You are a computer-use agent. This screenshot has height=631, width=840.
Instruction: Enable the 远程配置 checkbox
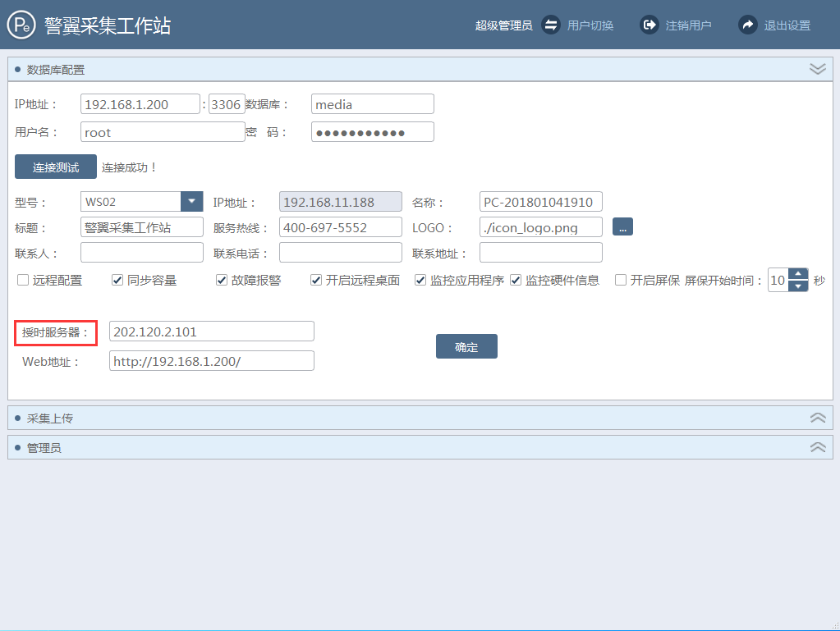click(x=23, y=281)
